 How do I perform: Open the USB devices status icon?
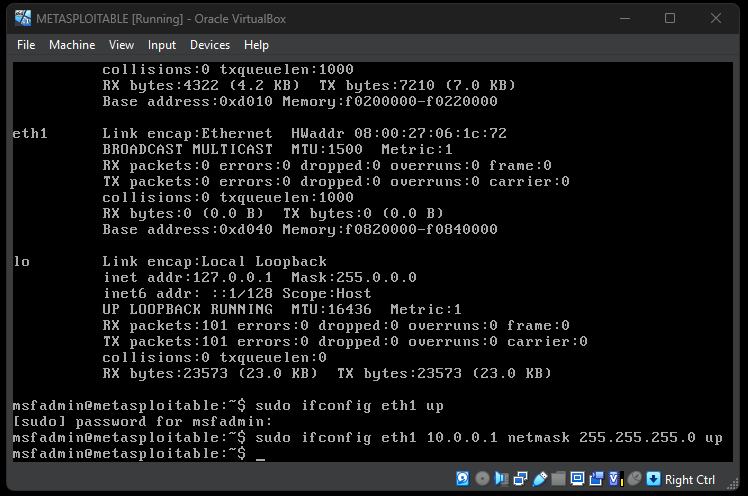(x=539, y=479)
